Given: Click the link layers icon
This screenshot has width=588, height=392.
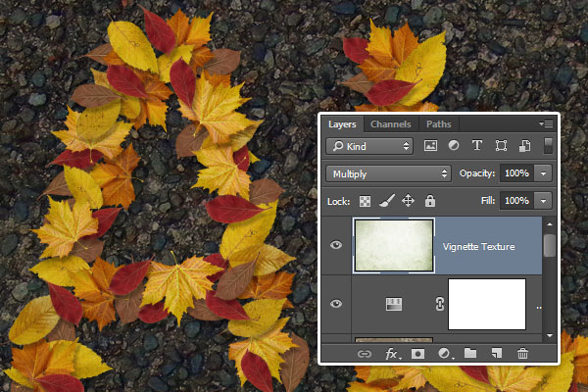Looking at the screenshot, I should coord(365,353).
